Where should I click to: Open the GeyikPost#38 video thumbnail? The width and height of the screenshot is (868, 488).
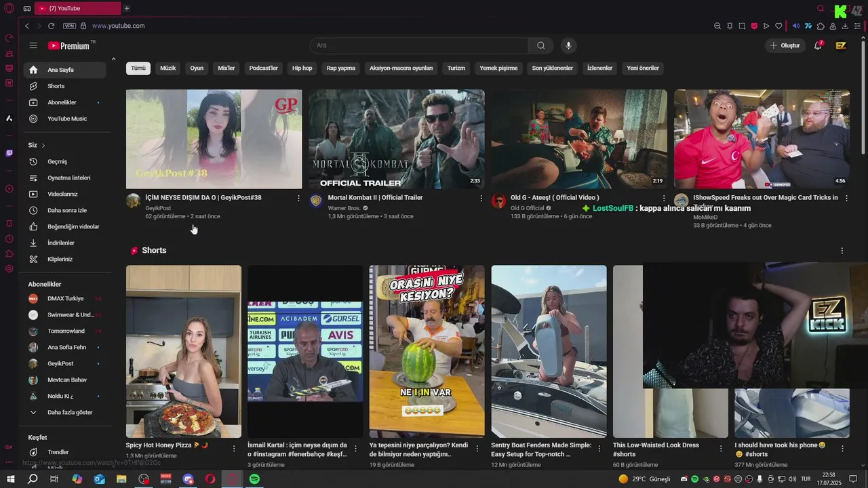coord(214,139)
